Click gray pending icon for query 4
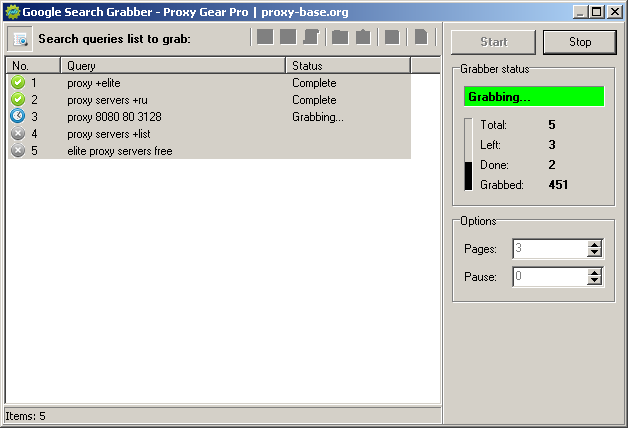Screen dimensions: 628x428 (x=18, y=134)
